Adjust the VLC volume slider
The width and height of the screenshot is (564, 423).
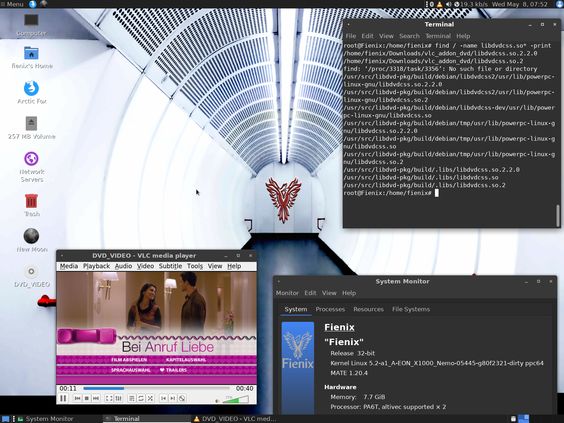pyautogui.click(x=236, y=399)
